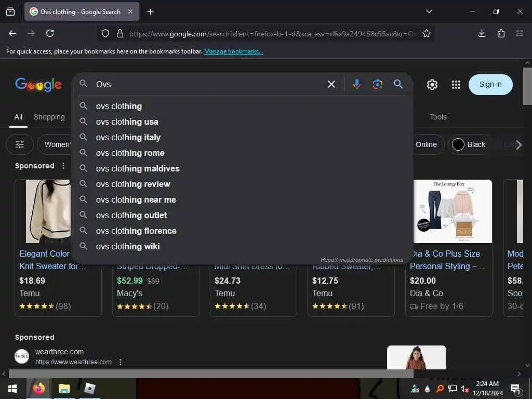The height and width of the screenshot is (399, 532).
Task: Open Roblox from the taskbar
Action: (90, 389)
